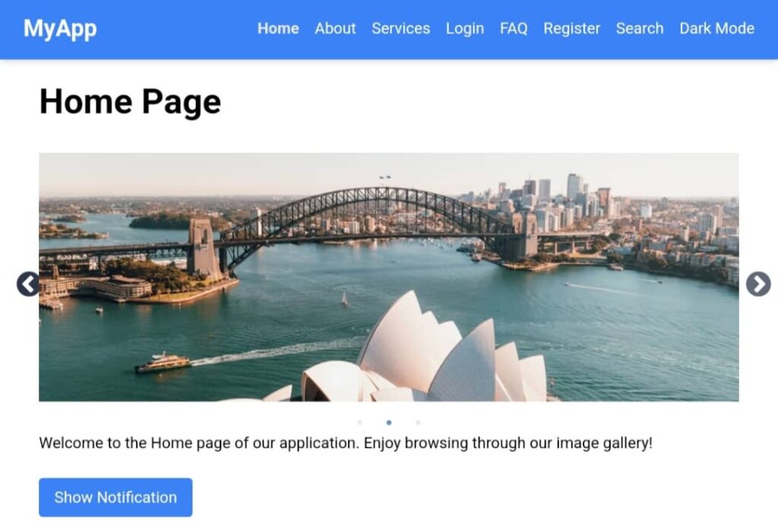The width and height of the screenshot is (778, 532).
Task: Go to previous carousel image arrow
Action: click(x=28, y=284)
